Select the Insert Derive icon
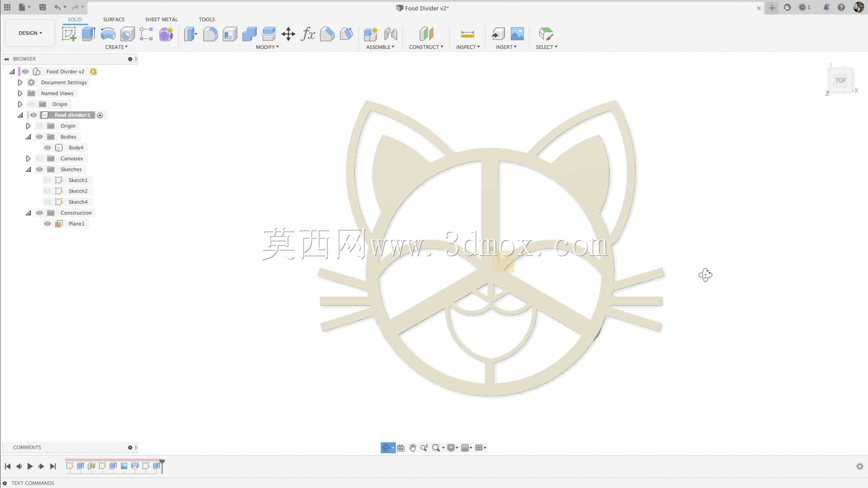Image resolution: width=868 pixels, height=488 pixels. (498, 34)
